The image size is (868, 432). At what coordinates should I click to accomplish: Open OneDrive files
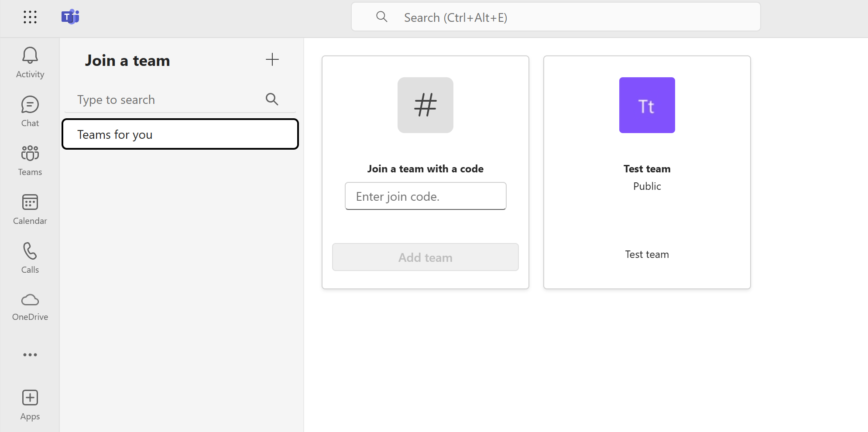click(30, 307)
